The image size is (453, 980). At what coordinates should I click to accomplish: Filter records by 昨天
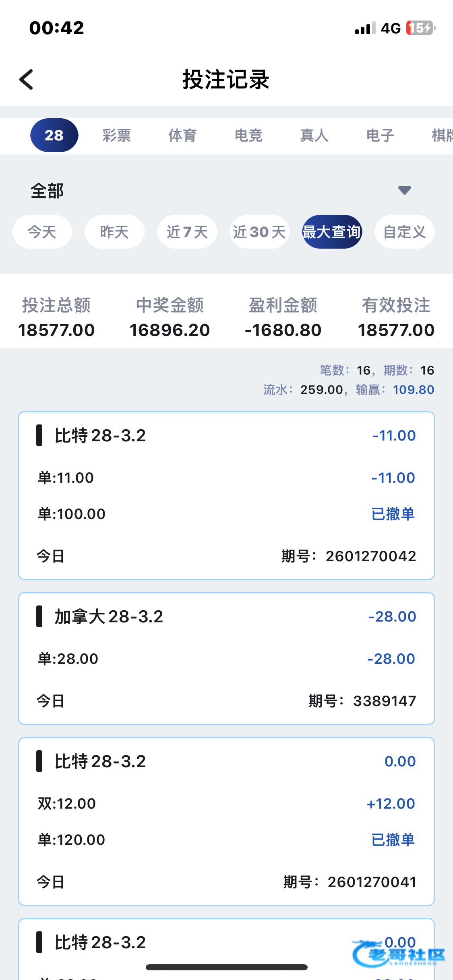(x=114, y=232)
